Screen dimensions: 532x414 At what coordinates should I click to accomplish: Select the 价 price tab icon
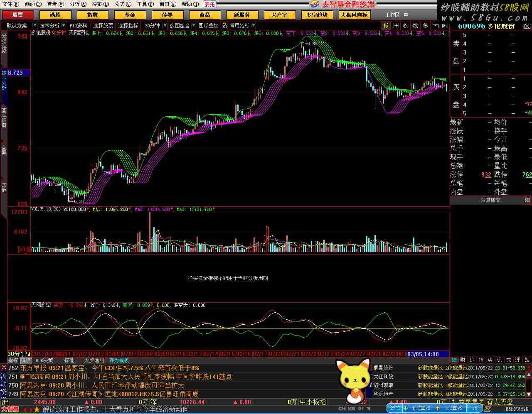(x=472, y=360)
